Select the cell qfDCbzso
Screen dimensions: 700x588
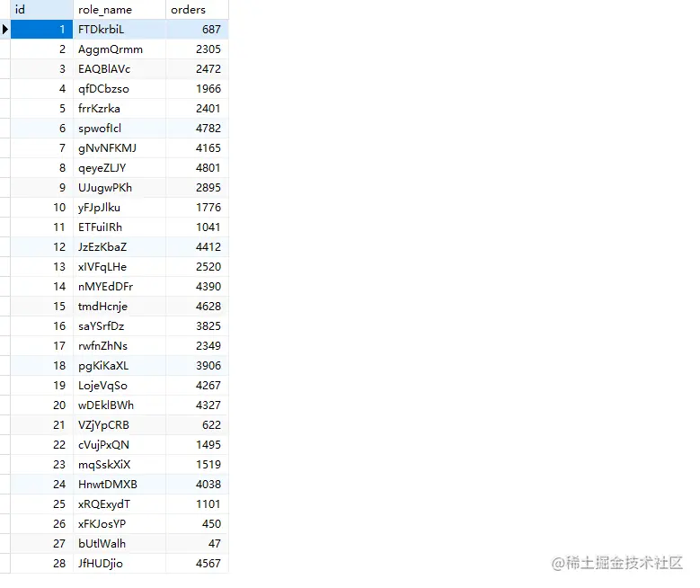[120, 89]
